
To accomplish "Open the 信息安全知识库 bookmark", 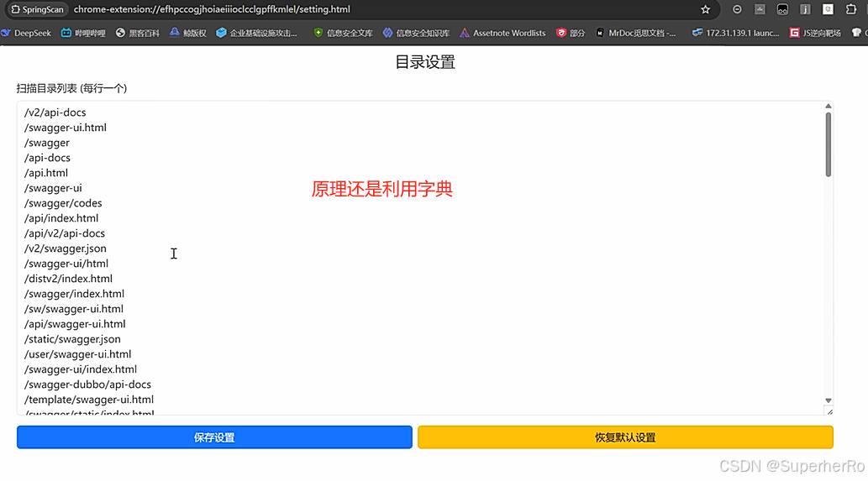I will [x=416, y=34].
